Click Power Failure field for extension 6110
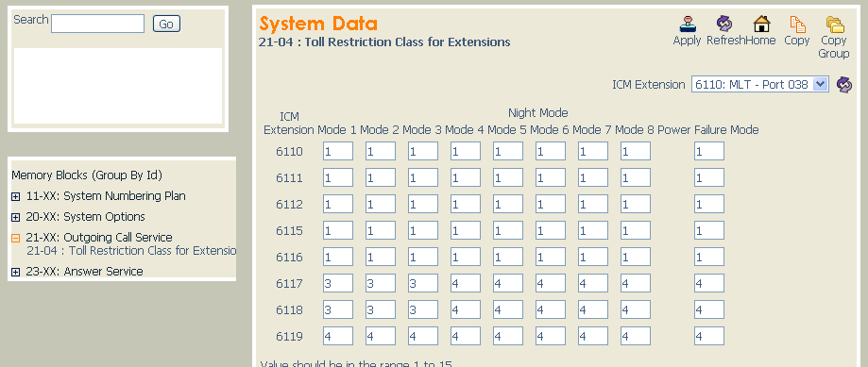This screenshot has width=868, height=367. (x=709, y=152)
